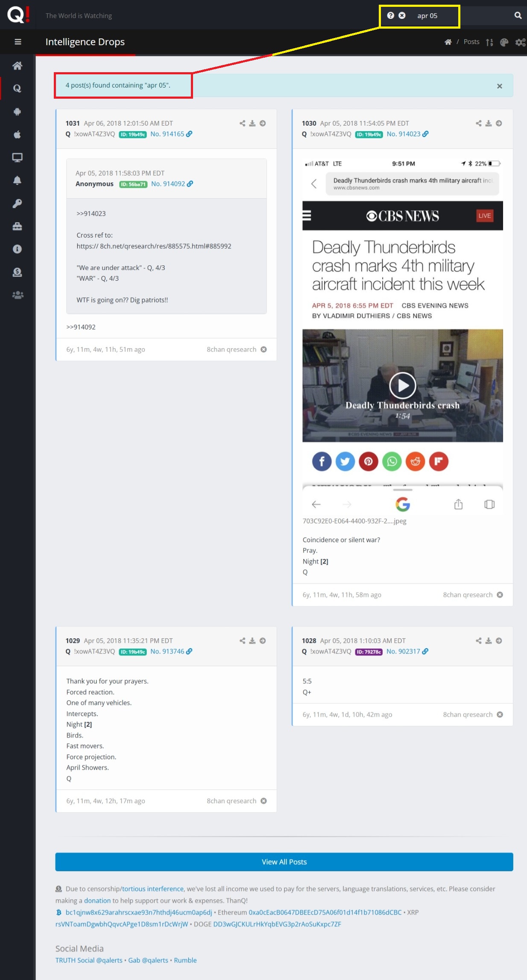Open the Android app sidebar icon
The image size is (527, 980).
pos(18,111)
